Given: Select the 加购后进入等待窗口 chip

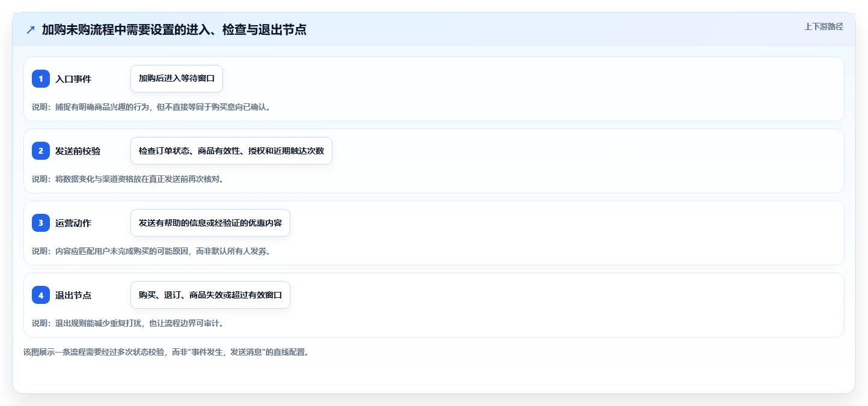Looking at the screenshot, I should point(177,79).
